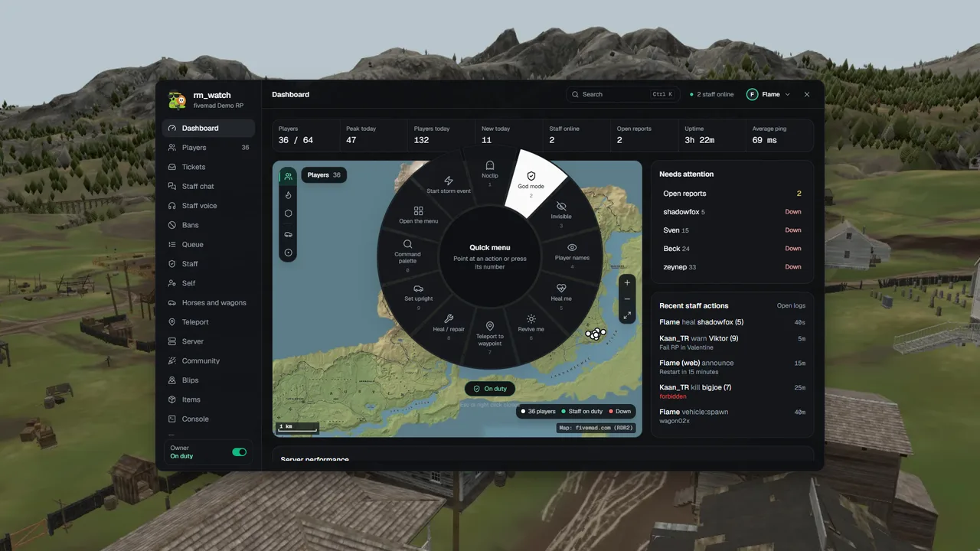This screenshot has height=551, width=980.
Task: Close the dashboard panel
Action: (x=807, y=94)
